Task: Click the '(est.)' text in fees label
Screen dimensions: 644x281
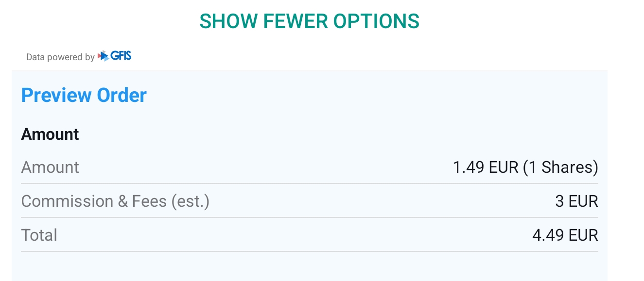Action: [190, 201]
